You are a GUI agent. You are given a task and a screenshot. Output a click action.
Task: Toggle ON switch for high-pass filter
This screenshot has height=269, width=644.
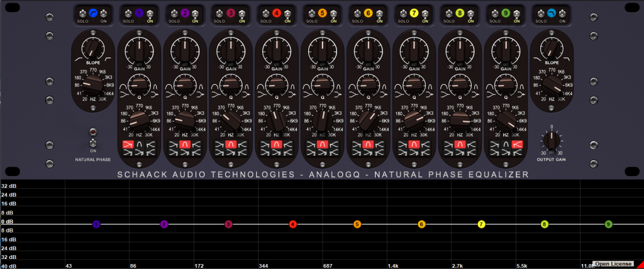coord(104,13)
